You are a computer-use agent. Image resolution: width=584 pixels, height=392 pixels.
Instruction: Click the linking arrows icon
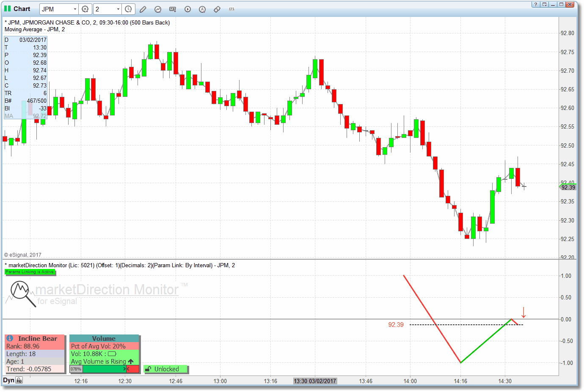(x=217, y=9)
